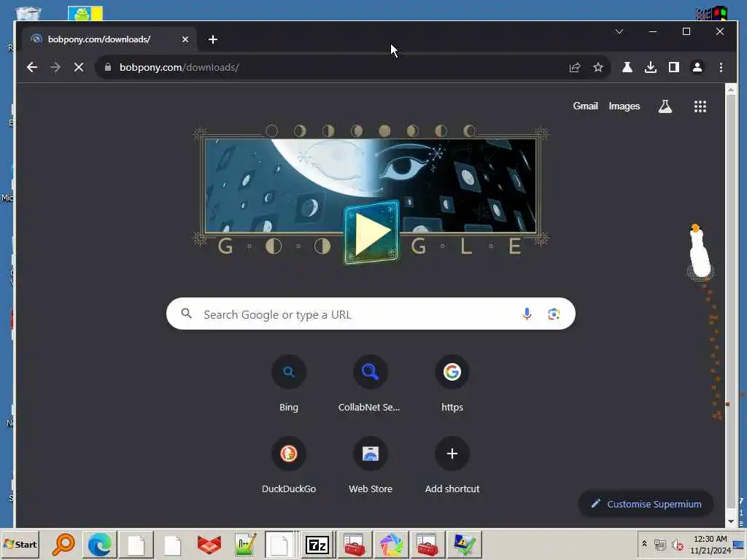The width and height of the screenshot is (747, 560).
Task: Maximize the Supermium browser window
Action: (686, 31)
